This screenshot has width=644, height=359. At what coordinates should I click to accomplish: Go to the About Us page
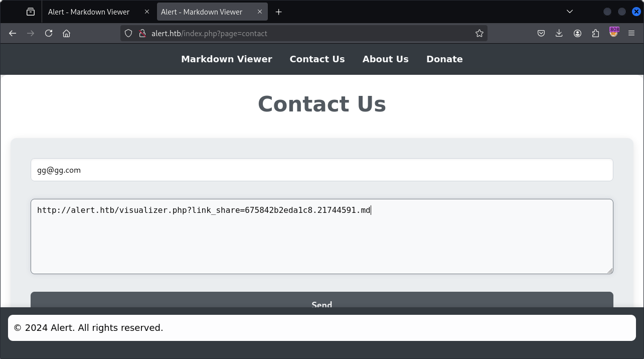point(385,59)
